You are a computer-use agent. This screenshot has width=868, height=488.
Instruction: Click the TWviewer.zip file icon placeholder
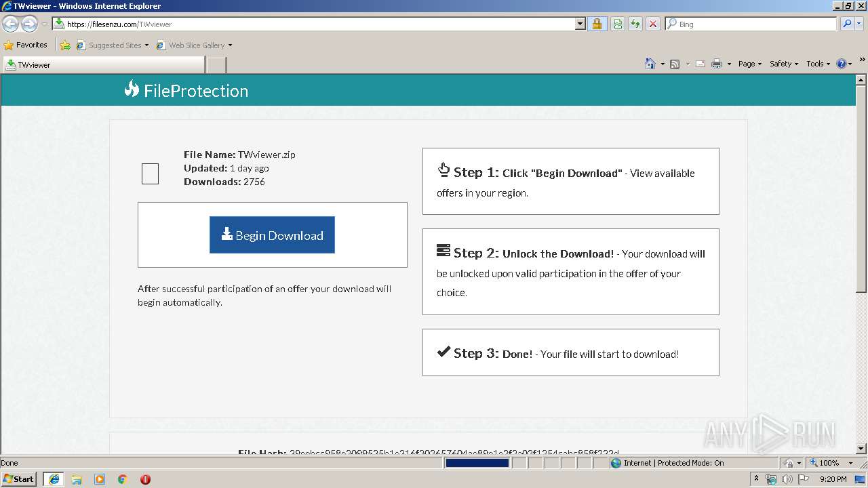click(150, 174)
